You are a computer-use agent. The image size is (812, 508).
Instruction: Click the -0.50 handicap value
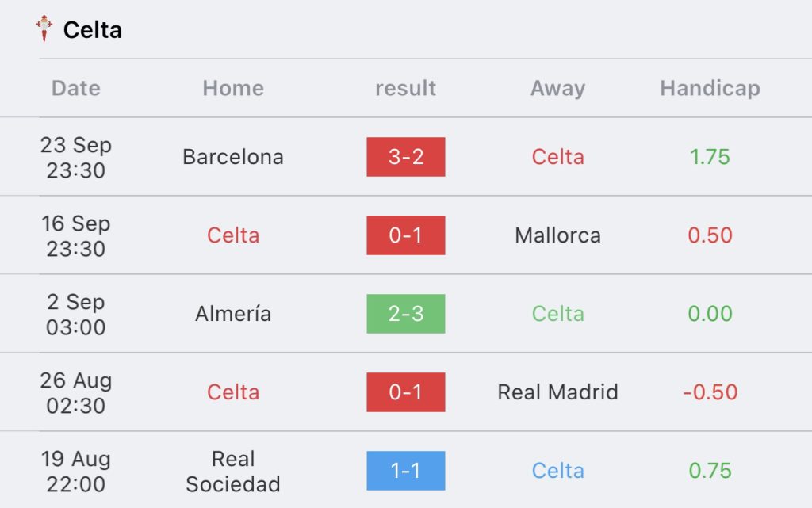710,392
